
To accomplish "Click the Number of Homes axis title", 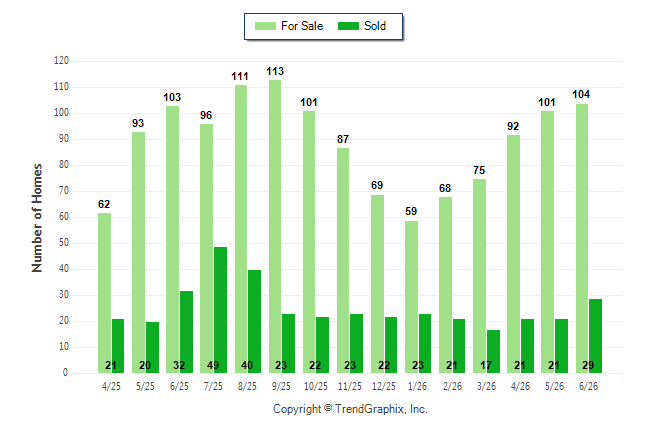I will pyautogui.click(x=37, y=218).
